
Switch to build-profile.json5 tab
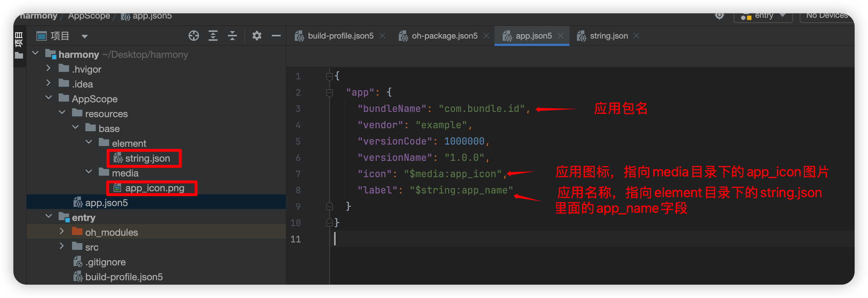click(x=340, y=36)
